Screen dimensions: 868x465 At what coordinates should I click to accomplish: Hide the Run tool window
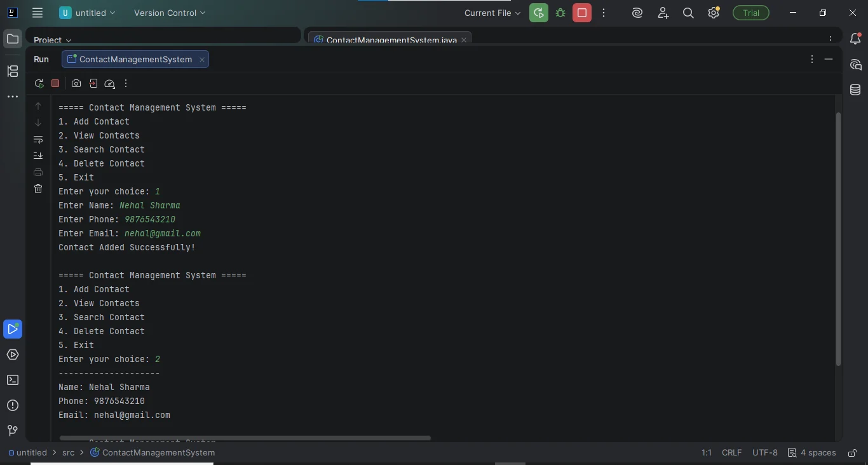pos(829,59)
